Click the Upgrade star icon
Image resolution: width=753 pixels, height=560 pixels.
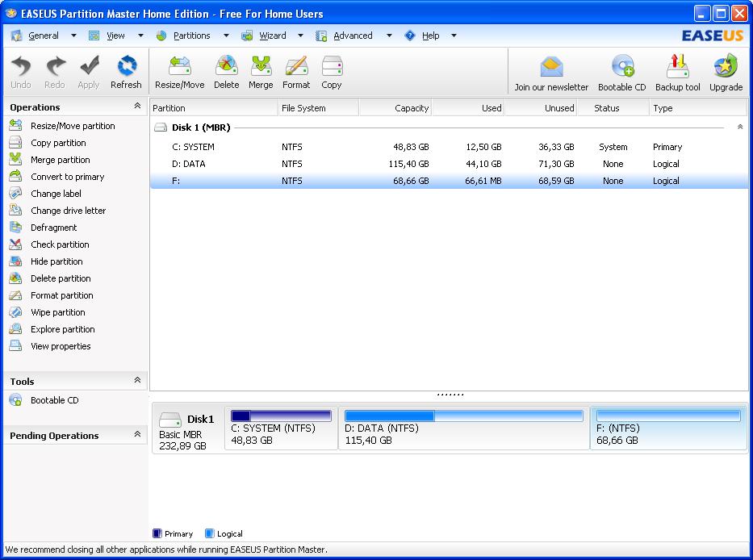coord(726,66)
